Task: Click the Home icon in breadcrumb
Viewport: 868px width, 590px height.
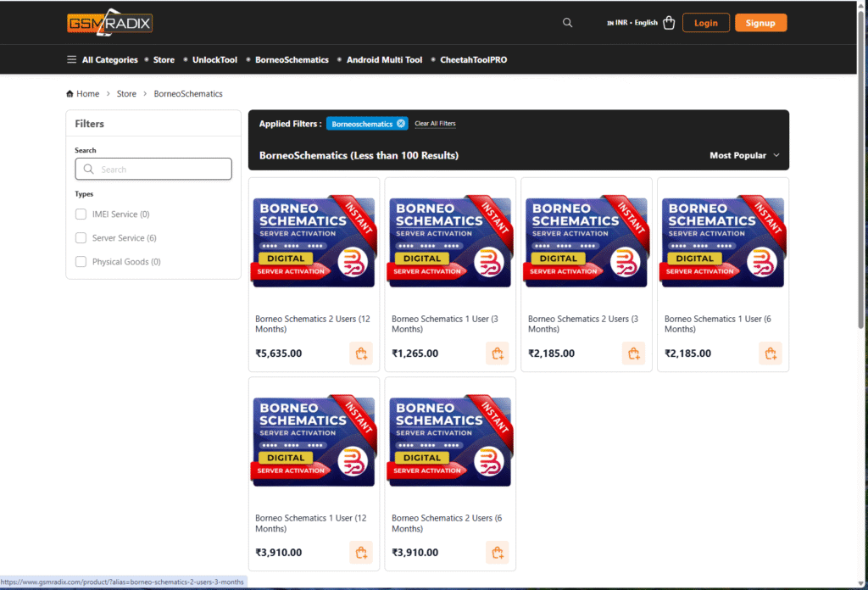Action: pyautogui.click(x=70, y=94)
